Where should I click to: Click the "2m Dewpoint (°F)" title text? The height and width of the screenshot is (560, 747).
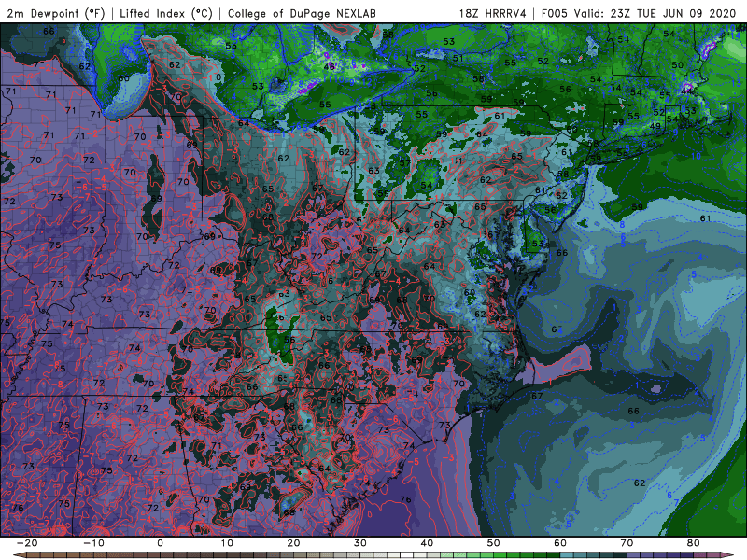click(x=56, y=13)
